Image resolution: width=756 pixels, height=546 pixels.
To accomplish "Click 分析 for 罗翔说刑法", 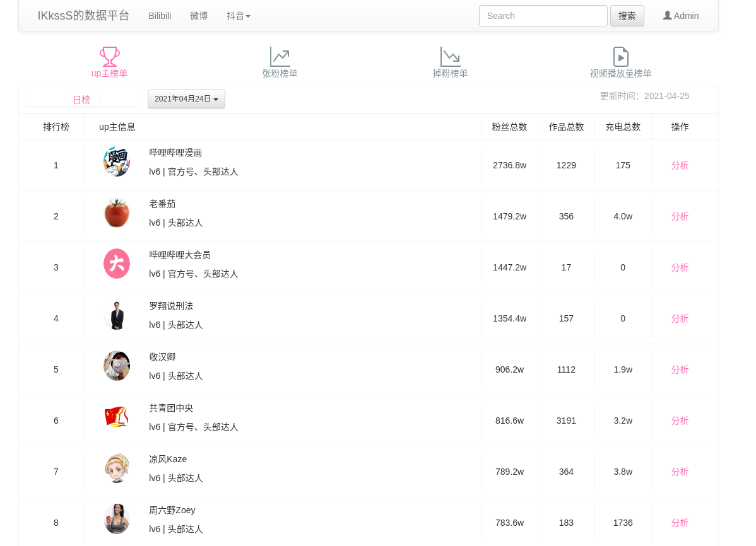I will click(680, 318).
